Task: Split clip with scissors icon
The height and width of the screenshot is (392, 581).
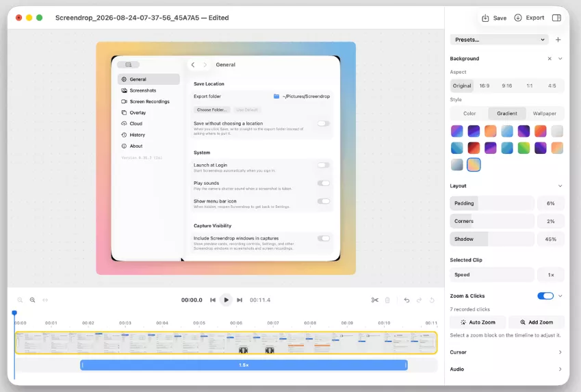Action: click(375, 300)
